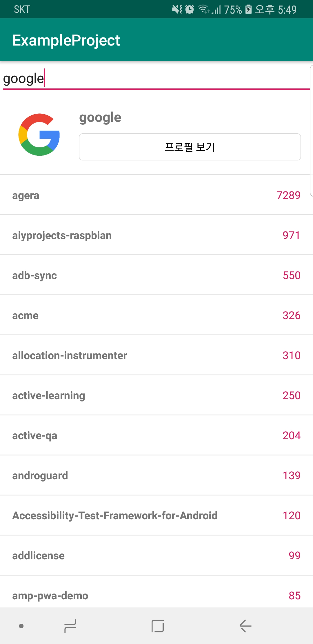This screenshot has width=313, height=644.
Task: Select the aiyprojects-raspbian repository
Action: pyautogui.click(x=156, y=235)
